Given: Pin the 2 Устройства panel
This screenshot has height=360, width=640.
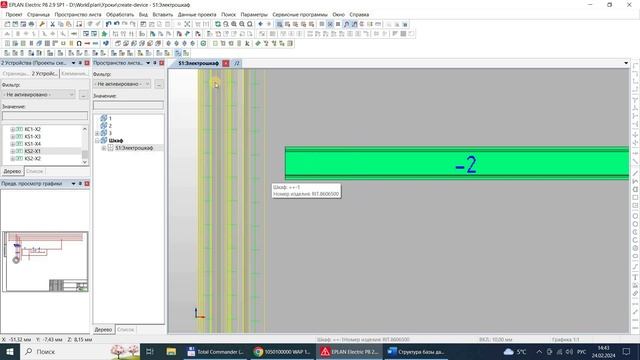Looking at the screenshot, I should pyautogui.click(x=80, y=63).
